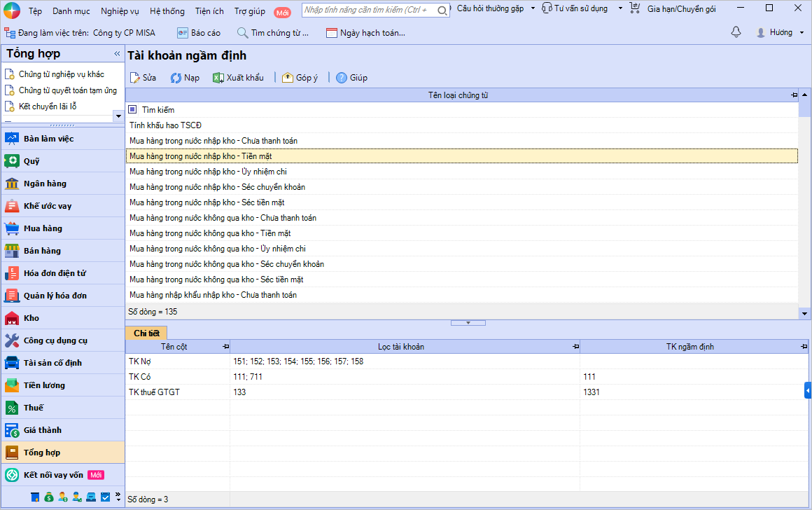The width and height of the screenshot is (812, 510).
Task: Open the Nghiệp vụ menu
Action: 120,11
